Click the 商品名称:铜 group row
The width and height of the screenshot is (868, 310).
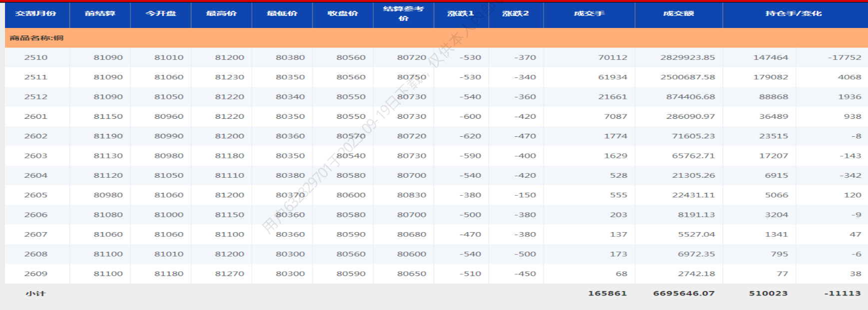(x=37, y=38)
